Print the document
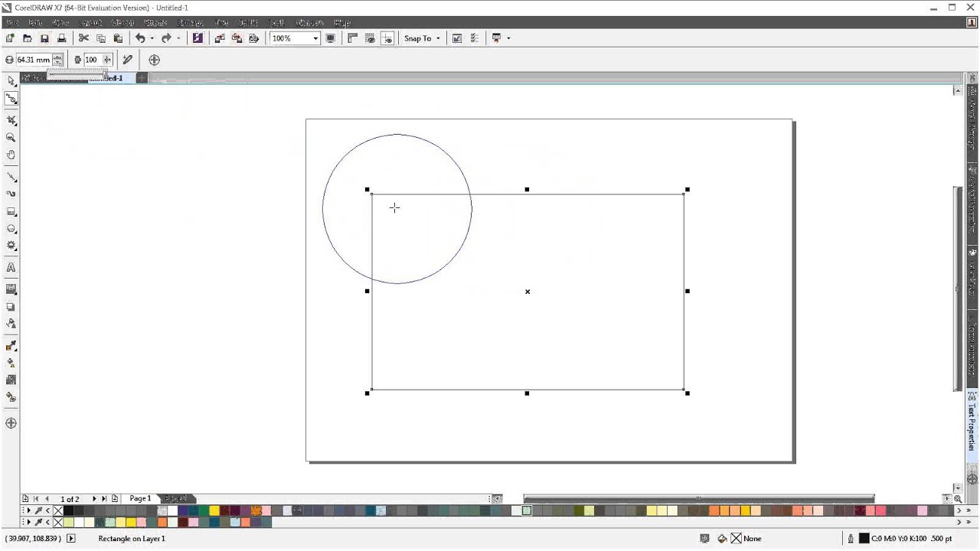This screenshot has height=551, width=980. click(x=62, y=38)
